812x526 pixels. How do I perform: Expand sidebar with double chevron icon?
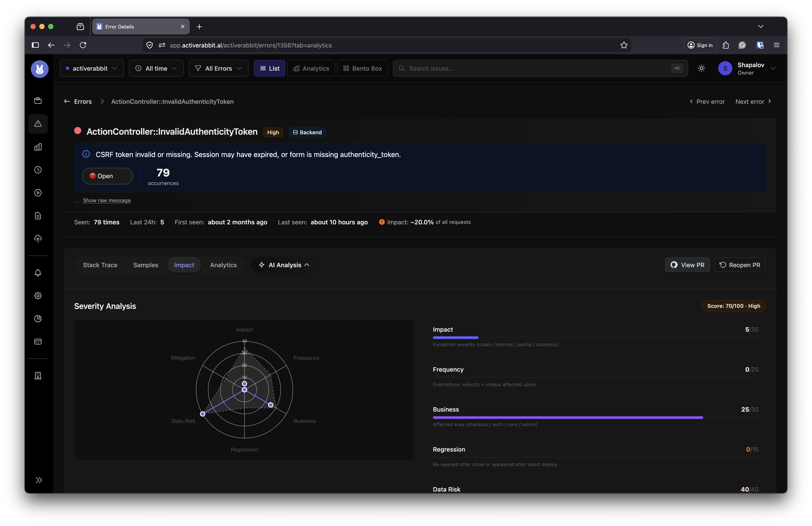click(39, 480)
